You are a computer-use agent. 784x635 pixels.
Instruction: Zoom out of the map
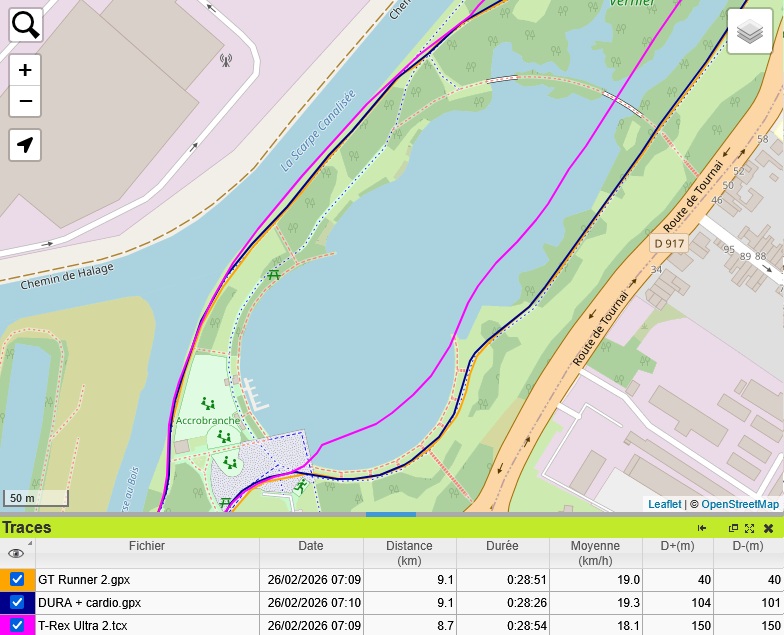coord(26,101)
